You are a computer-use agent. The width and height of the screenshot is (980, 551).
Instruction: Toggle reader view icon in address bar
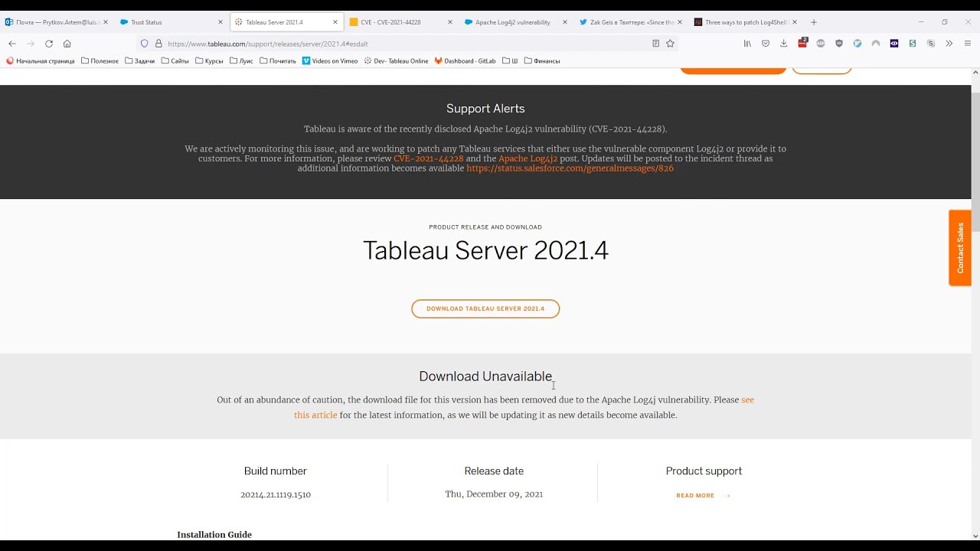655,44
